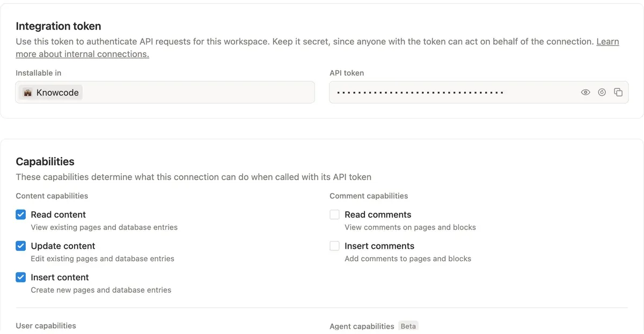Click the Capabilities heading
This screenshot has height=334, width=644.
[x=45, y=161]
